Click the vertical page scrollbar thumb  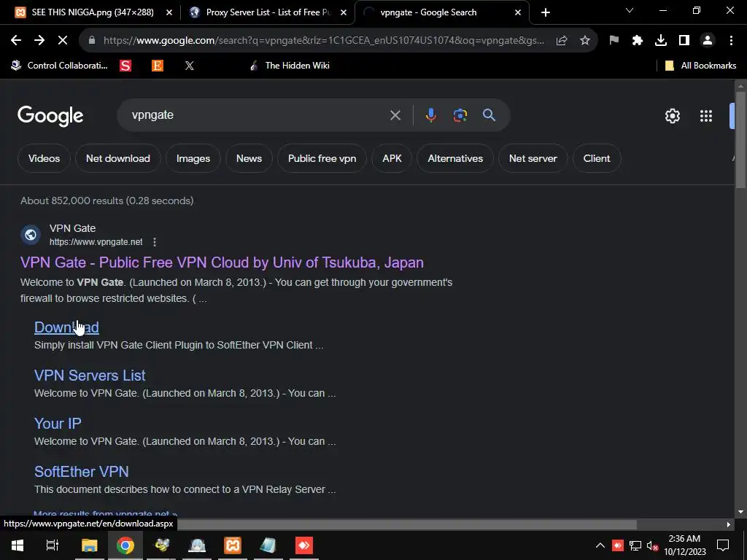(x=740, y=141)
